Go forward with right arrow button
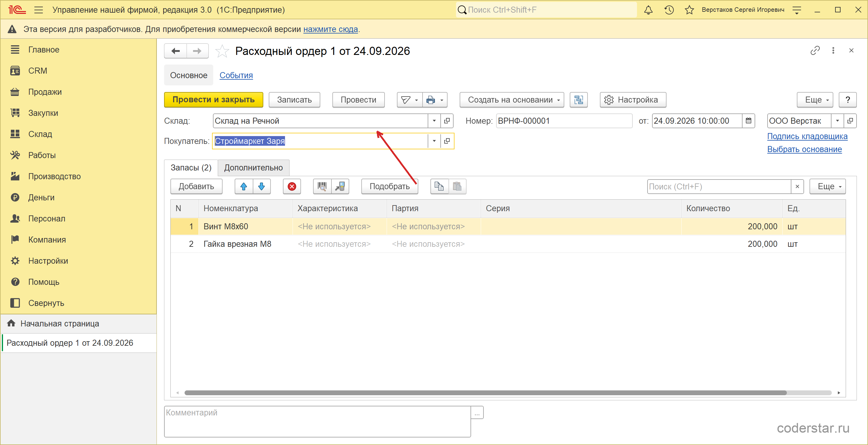868x445 pixels. [x=198, y=51]
